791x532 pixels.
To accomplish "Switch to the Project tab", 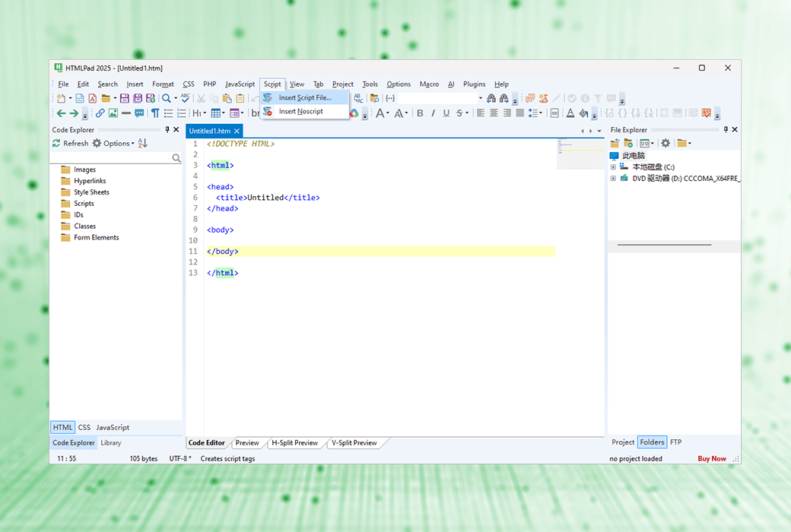I will [x=623, y=442].
